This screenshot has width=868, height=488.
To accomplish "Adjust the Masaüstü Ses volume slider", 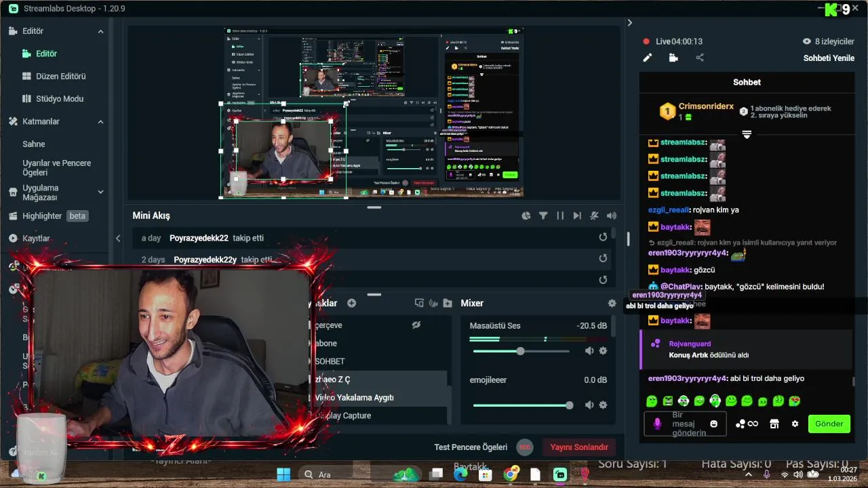I will point(521,351).
